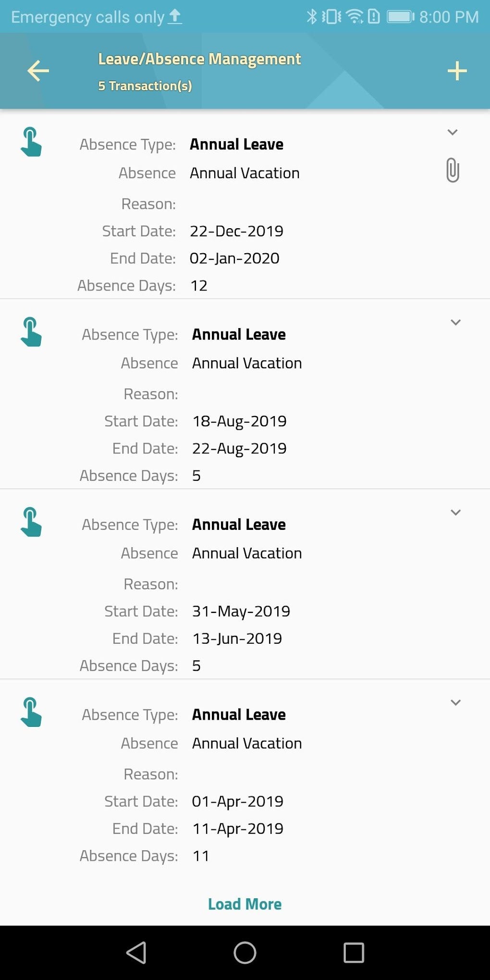Expand the 01-Apr-2019 leave entry chevron
The image size is (490, 980).
(455, 703)
